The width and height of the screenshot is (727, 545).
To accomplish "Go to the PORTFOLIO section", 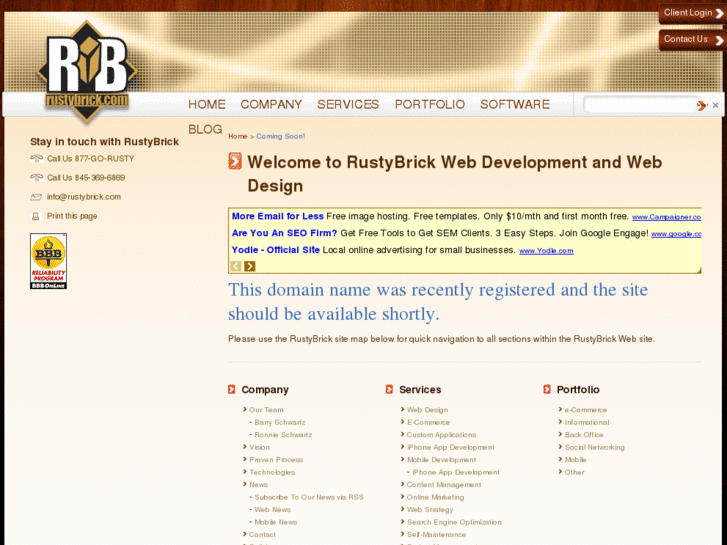I will click(x=429, y=104).
